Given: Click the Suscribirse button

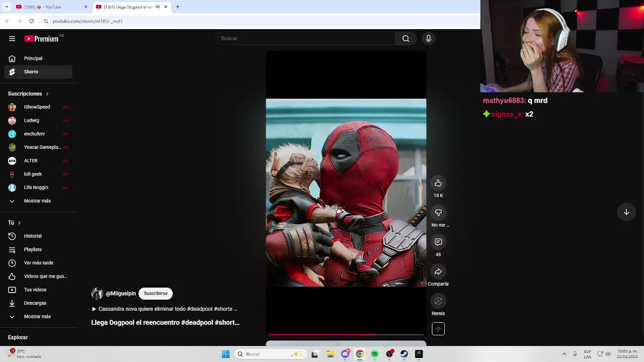Looking at the screenshot, I should click(155, 294).
